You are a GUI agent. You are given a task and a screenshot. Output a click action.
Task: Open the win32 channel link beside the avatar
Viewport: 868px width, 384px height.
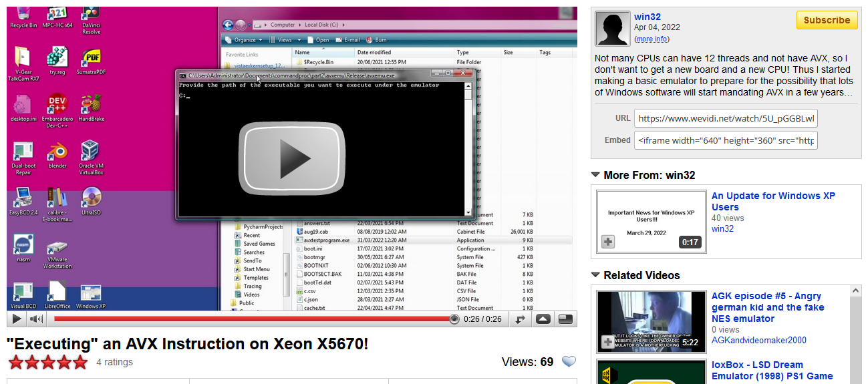pyautogui.click(x=647, y=17)
